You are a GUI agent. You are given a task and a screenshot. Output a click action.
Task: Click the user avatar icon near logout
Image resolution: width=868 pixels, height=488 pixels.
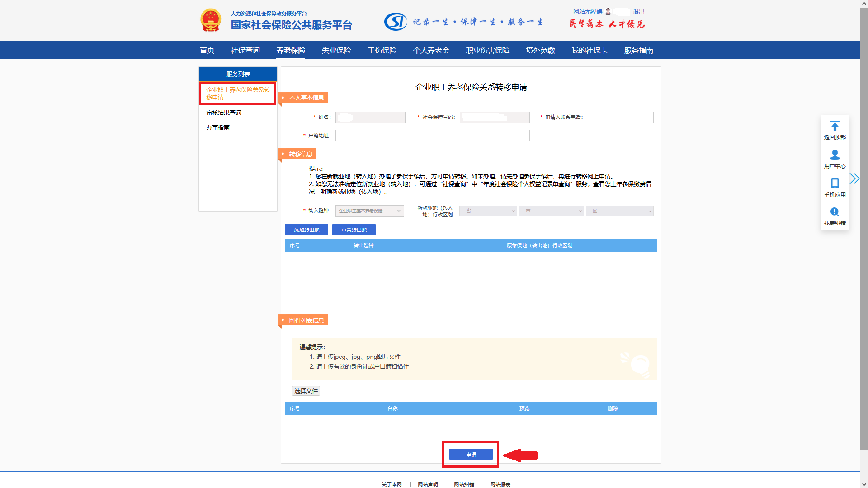(x=608, y=12)
